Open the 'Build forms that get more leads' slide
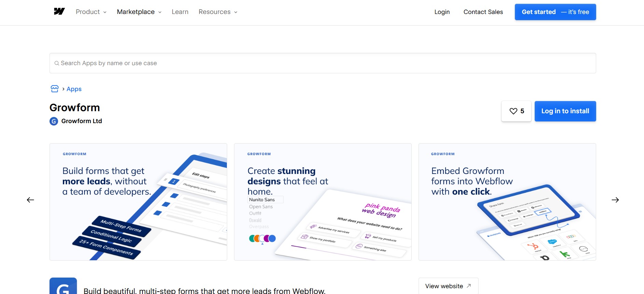Viewport: 644px width, 294px height. [x=138, y=202]
